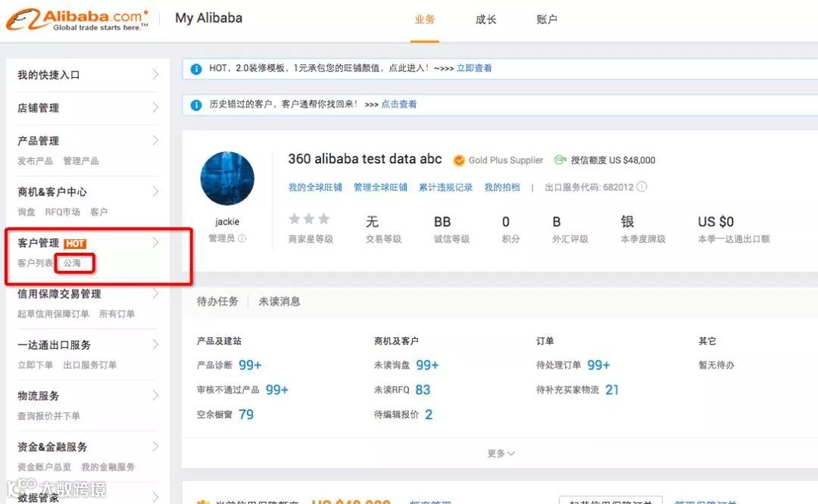Expand the 我的快捷入口 chevron
Image resolution: width=818 pixels, height=504 pixels.
tap(155, 74)
